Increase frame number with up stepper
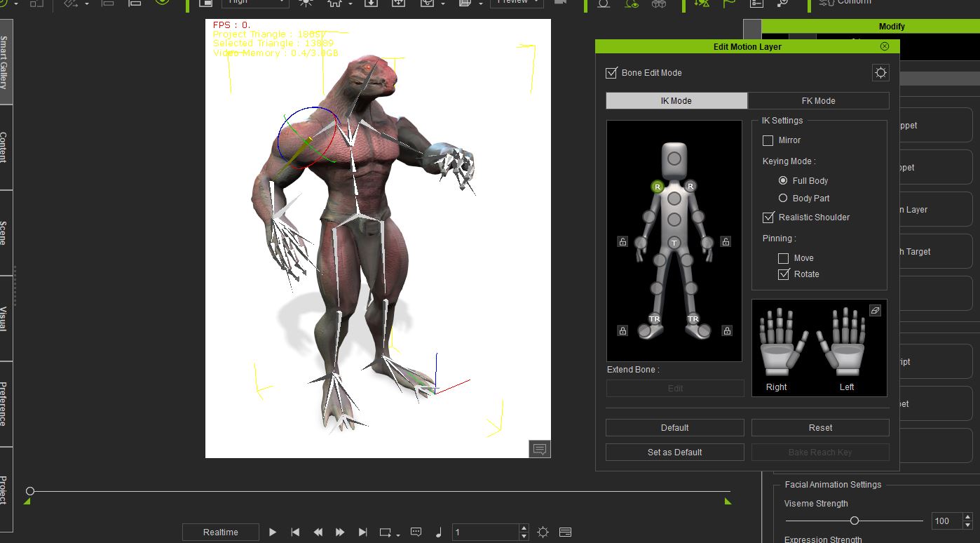 [x=524, y=528]
